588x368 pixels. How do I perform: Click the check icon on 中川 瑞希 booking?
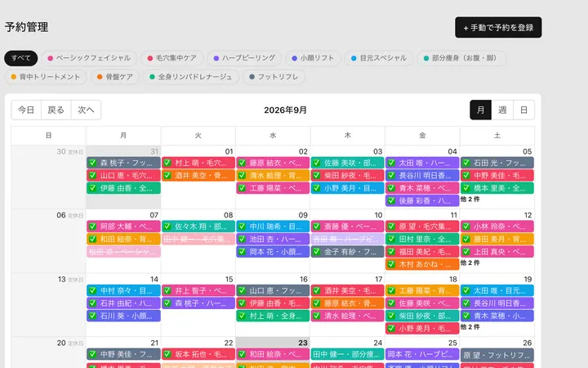(x=243, y=227)
